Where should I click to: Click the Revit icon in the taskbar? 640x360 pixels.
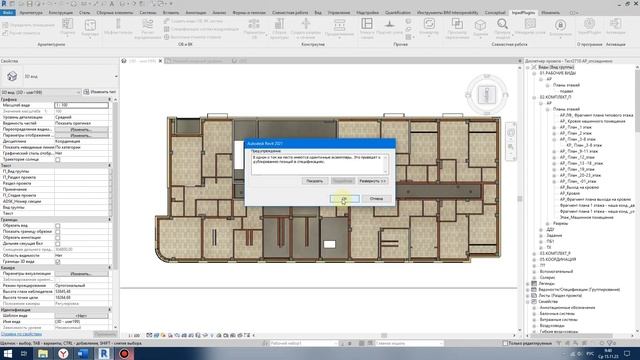click(x=104, y=353)
